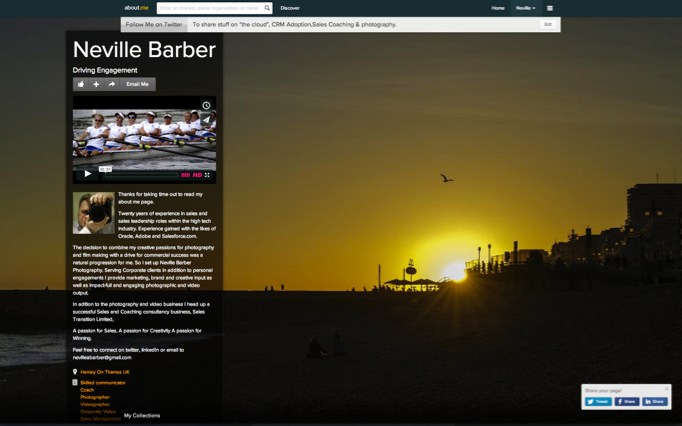Open the Henley On Thames UK location link
Image resolution: width=682 pixels, height=426 pixels.
105,372
